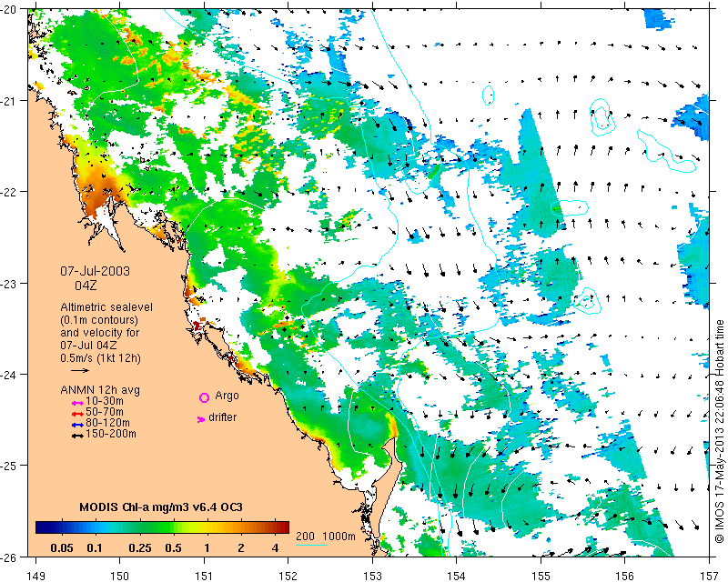Click the '0.5m/s (1kt 12h)' scale text
Viewport: 728px width, 582px height.
pos(100,358)
